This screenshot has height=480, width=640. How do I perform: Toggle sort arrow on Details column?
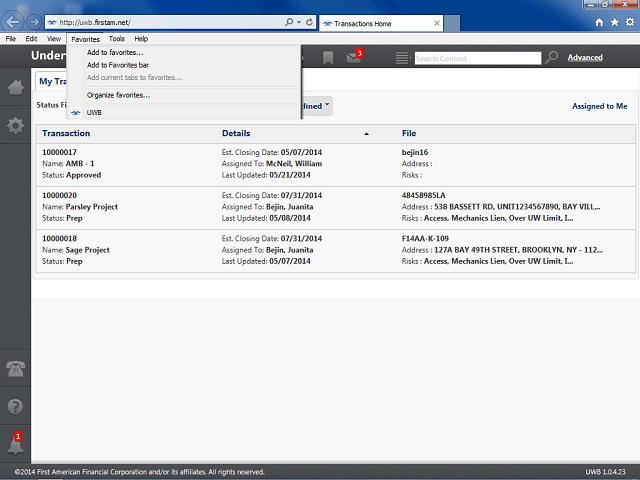366,133
